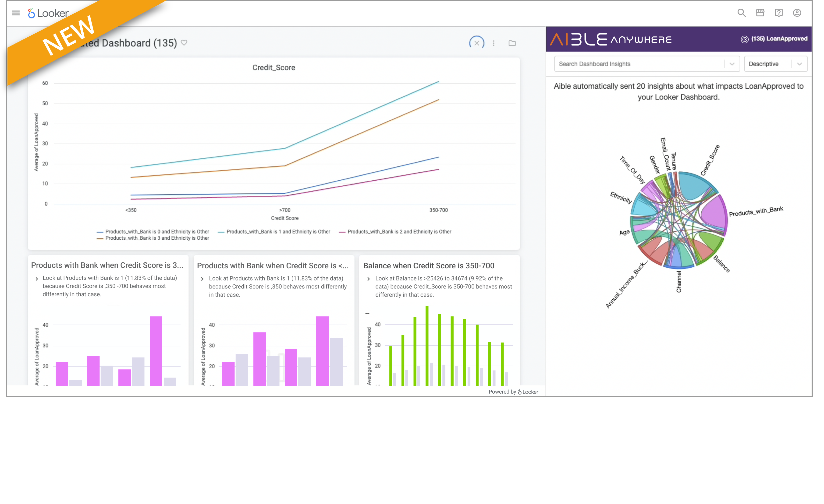Click the Looker logo
Viewport: 824px width, 504px height.
(x=48, y=13)
